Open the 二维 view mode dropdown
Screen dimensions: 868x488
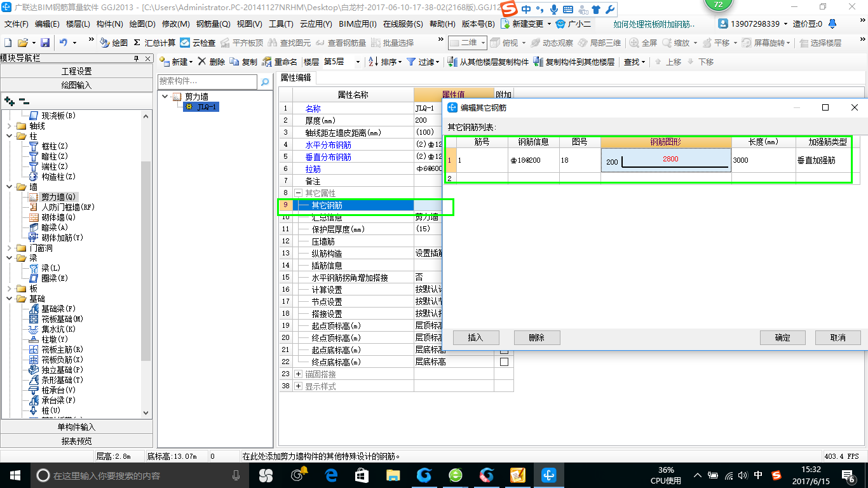click(483, 43)
